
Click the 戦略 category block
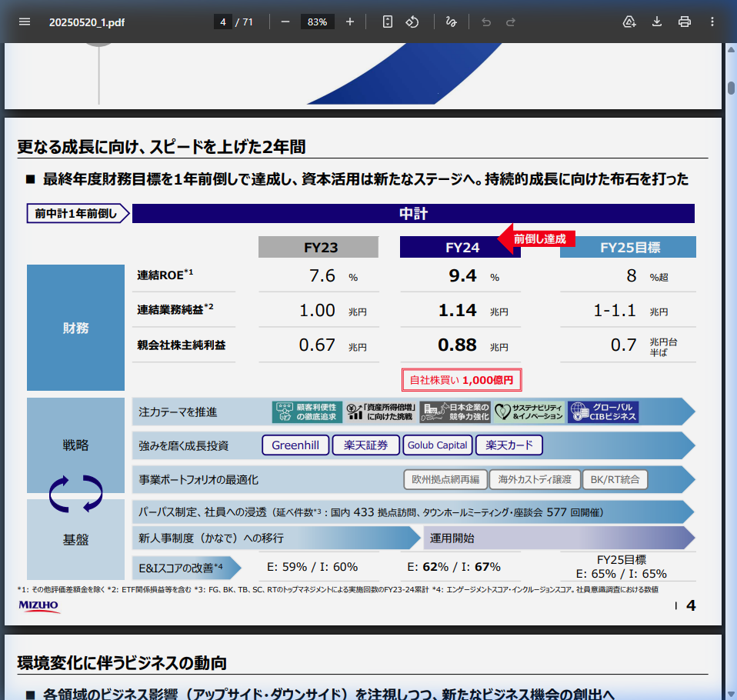[75, 445]
